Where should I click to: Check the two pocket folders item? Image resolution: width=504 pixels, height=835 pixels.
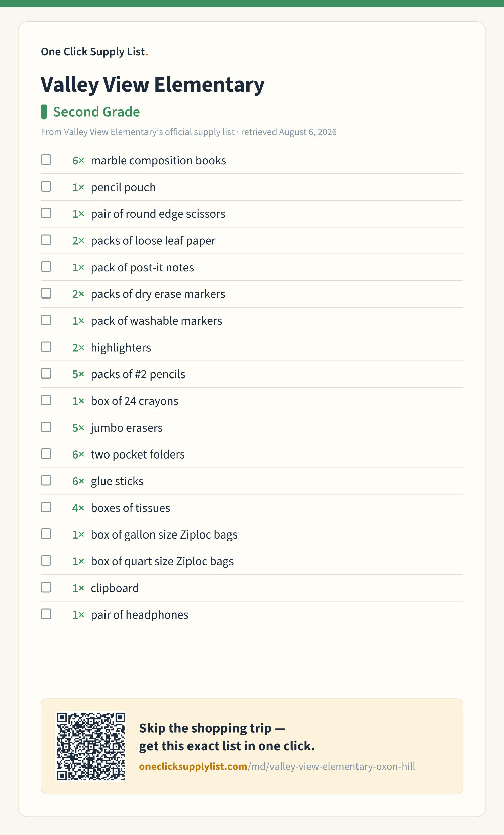pos(46,454)
